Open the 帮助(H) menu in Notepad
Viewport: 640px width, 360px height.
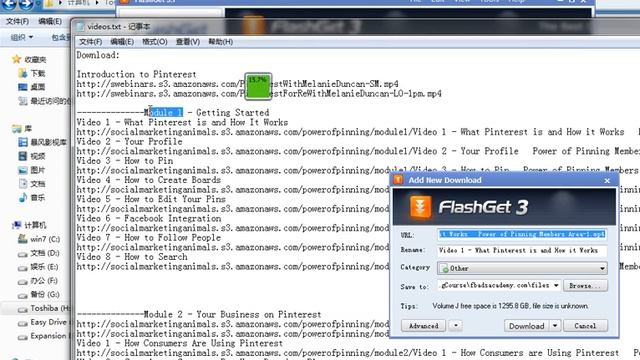220,42
